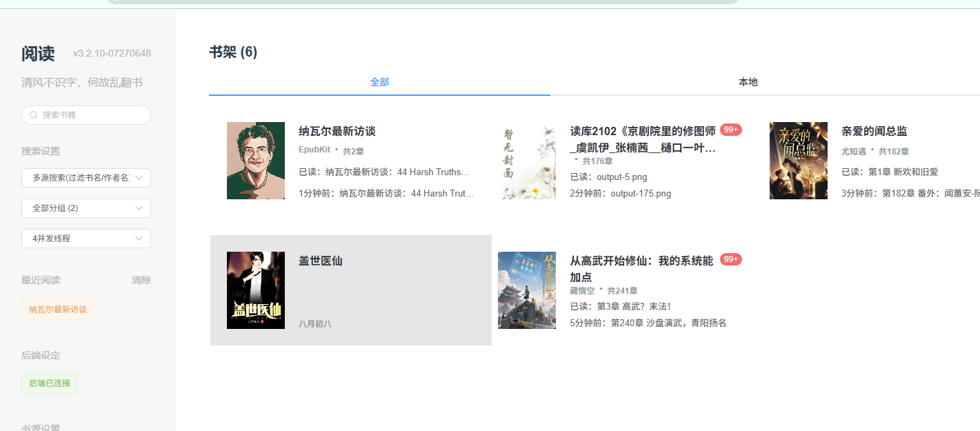Open the 4并发线程 thread dropdown

tap(86, 239)
